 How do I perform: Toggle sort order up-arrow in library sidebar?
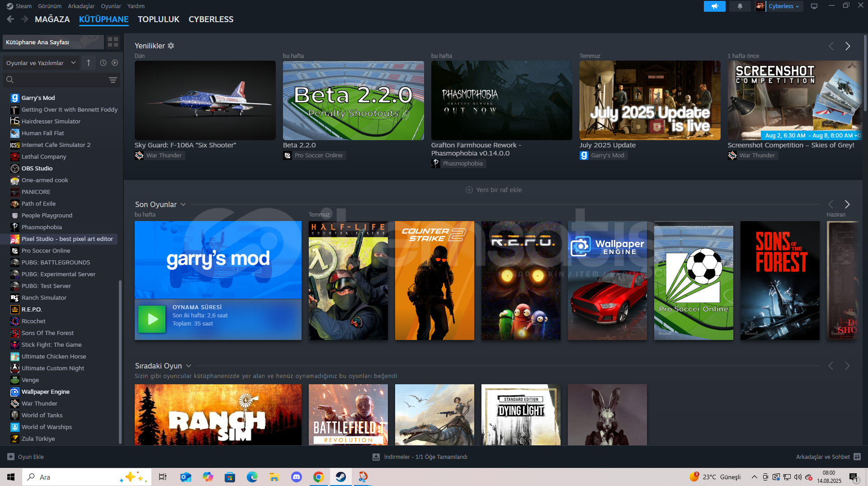tap(89, 63)
